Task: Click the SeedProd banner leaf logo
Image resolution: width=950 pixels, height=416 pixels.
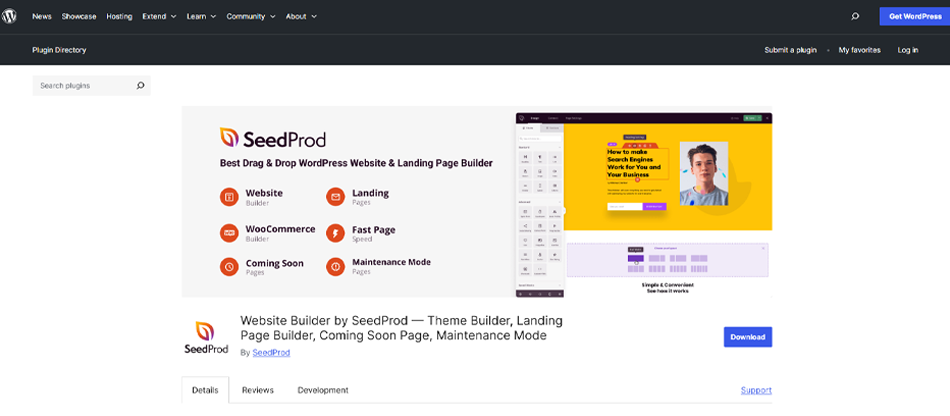Action: coord(230,138)
